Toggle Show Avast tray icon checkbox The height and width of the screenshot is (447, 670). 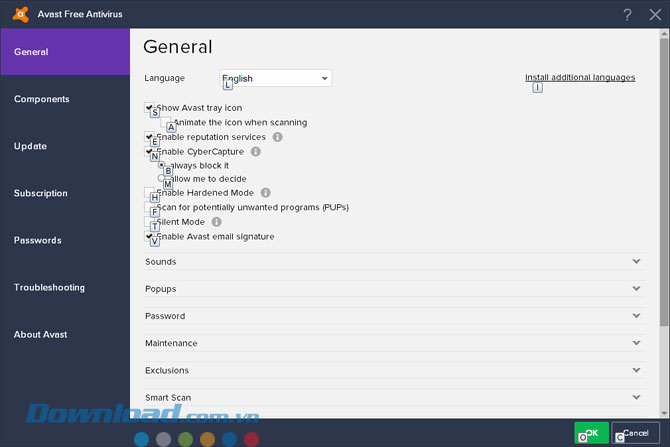[149, 107]
